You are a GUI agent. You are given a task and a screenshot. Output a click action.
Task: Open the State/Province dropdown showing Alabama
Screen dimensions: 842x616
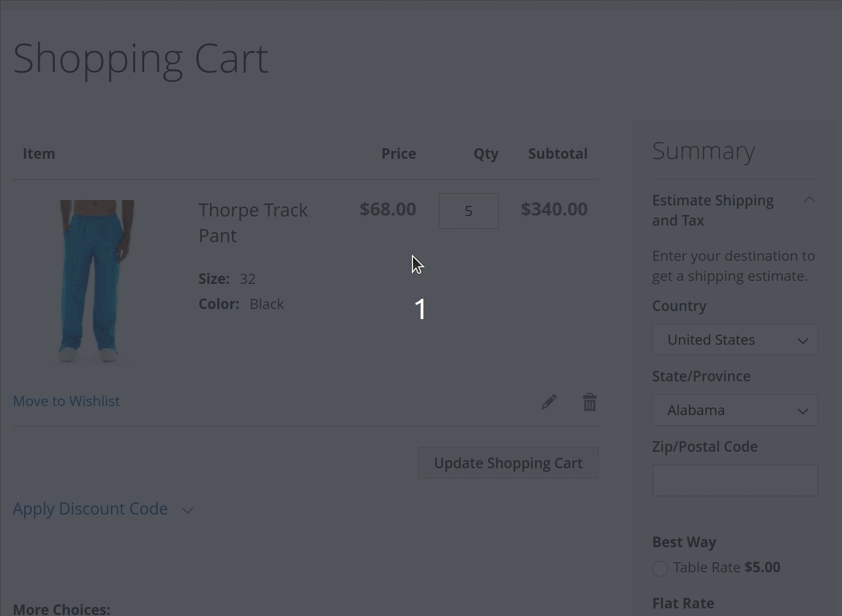(734, 410)
